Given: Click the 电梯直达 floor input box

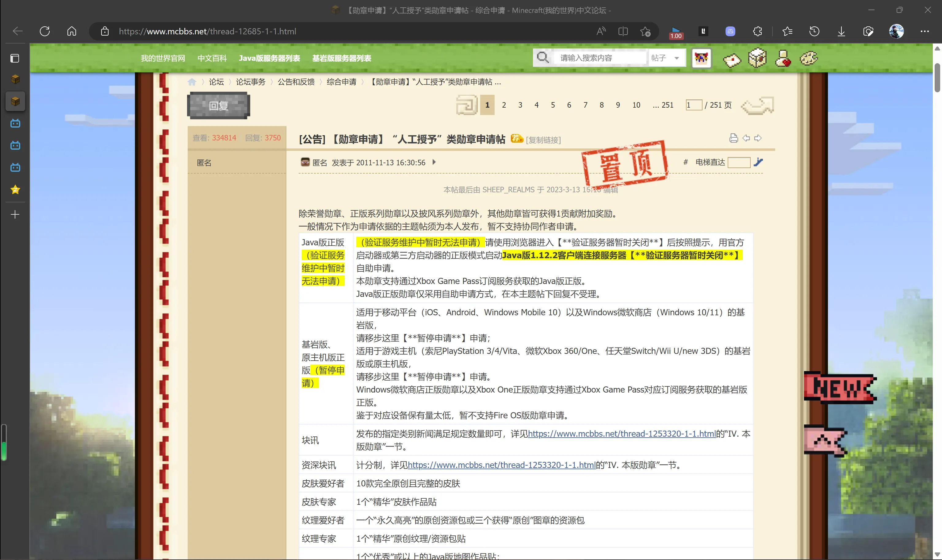Looking at the screenshot, I should [x=739, y=163].
